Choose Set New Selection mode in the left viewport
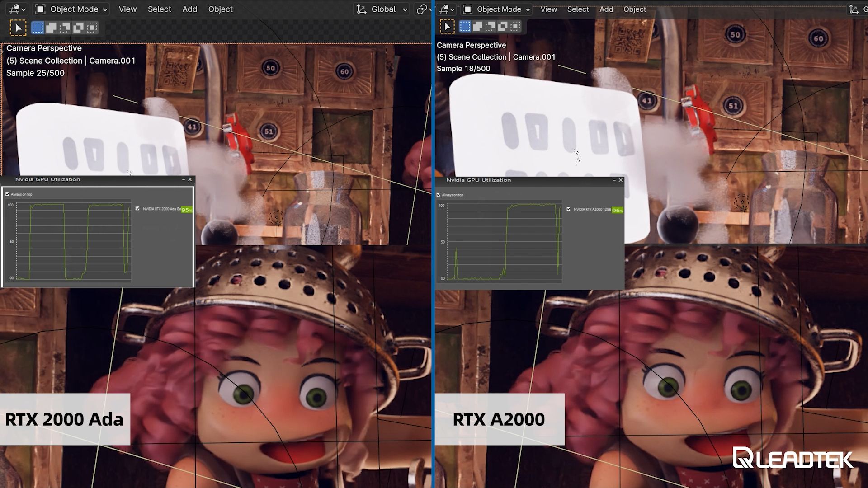Screen dimensions: 868x488 click(x=38, y=28)
